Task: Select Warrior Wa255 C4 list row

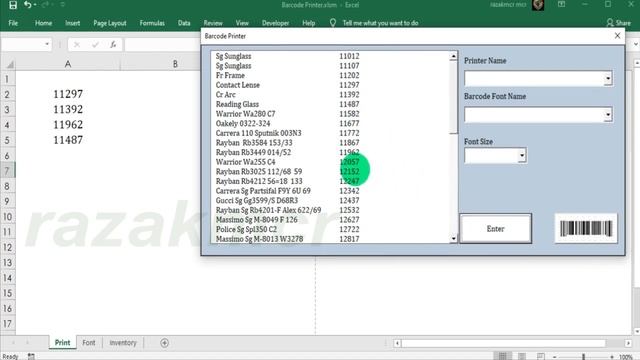Action: [331, 162]
